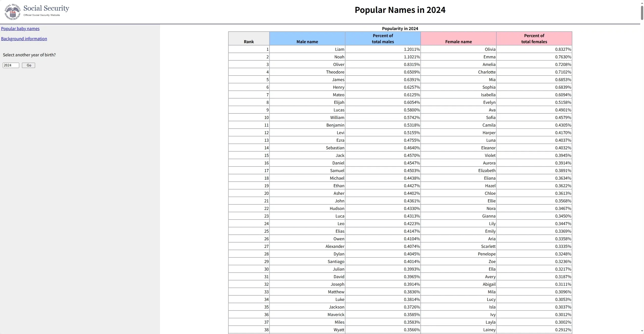The height and width of the screenshot is (334, 644).
Task: Click the Male name column header
Action: coord(307,42)
